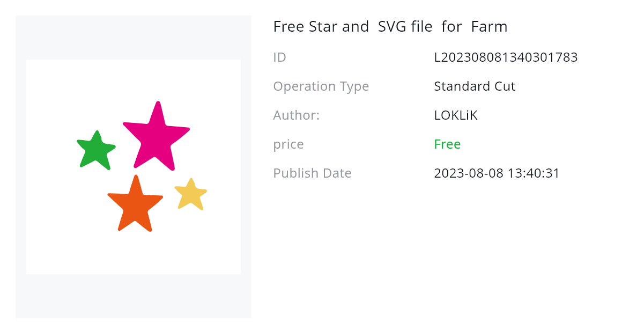Open author LOKLiK profile
The image size is (644, 330).
point(455,115)
